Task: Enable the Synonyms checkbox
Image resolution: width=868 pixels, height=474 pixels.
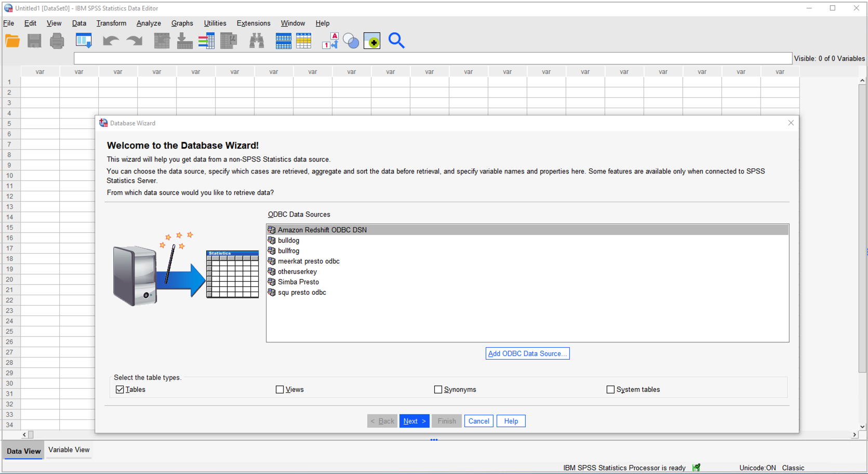Action: [438, 389]
